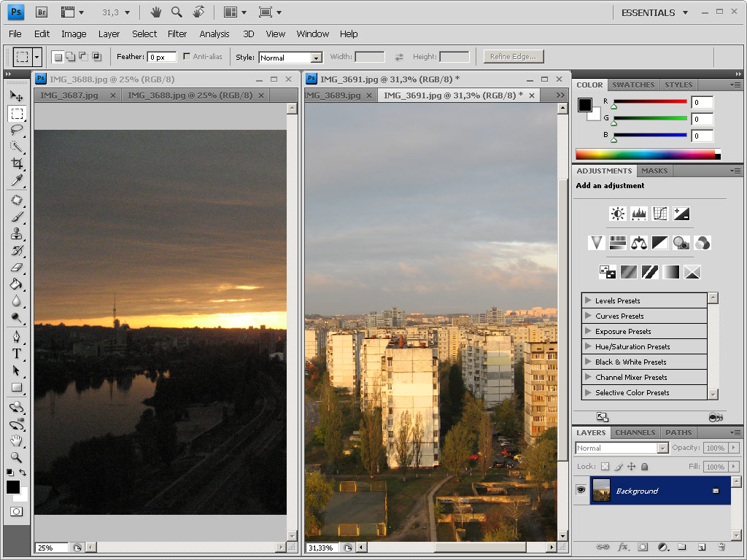Select the Crop tool

pos(16,164)
